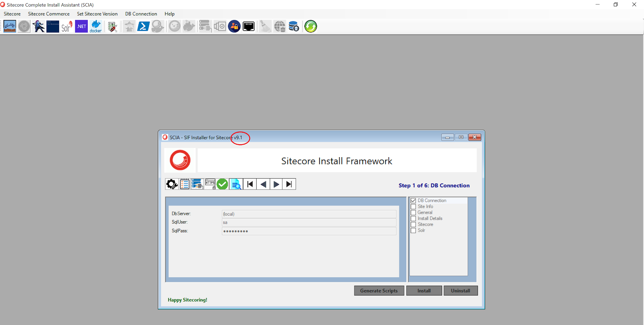Screen dimensions: 644x325
Task: Click the DbServer input field
Action: [x=309, y=214]
